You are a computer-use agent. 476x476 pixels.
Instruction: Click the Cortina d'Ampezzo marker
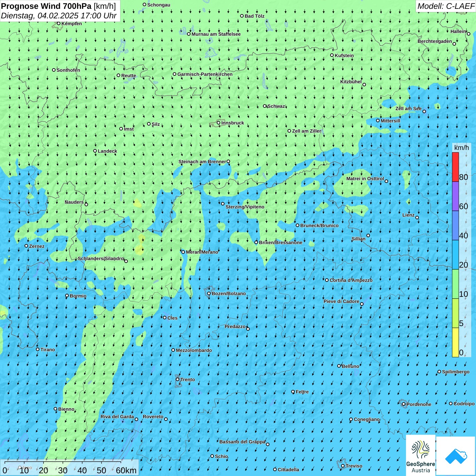point(327,280)
